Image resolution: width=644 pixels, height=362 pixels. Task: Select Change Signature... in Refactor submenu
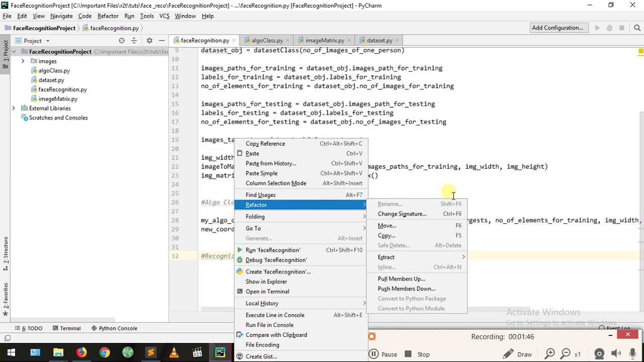[417, 214]
